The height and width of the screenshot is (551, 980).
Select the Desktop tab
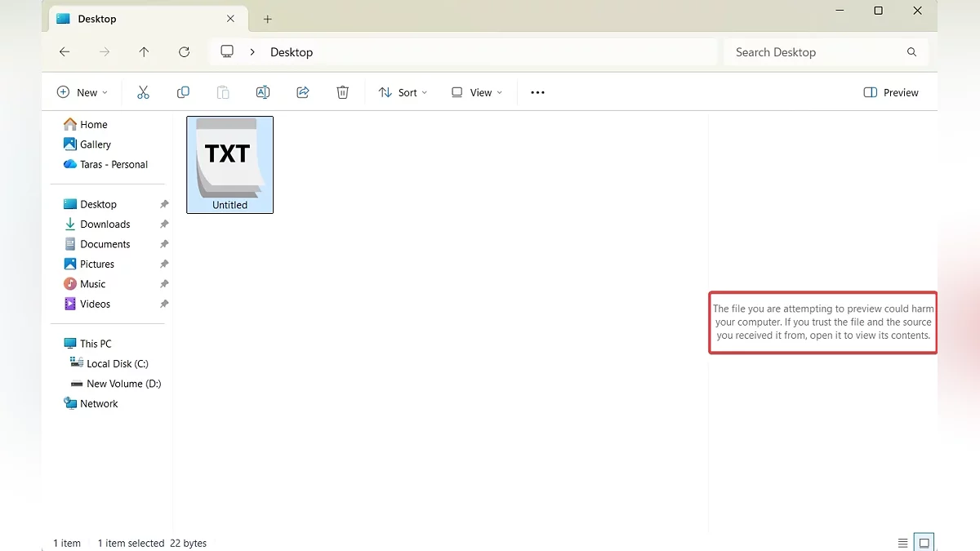point(146,19)
